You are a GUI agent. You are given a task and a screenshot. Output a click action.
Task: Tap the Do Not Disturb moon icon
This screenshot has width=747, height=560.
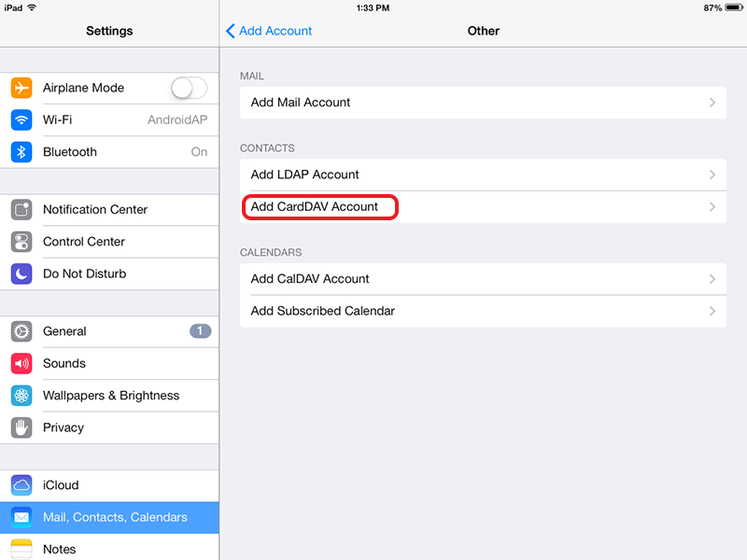[x=21, y=273]
